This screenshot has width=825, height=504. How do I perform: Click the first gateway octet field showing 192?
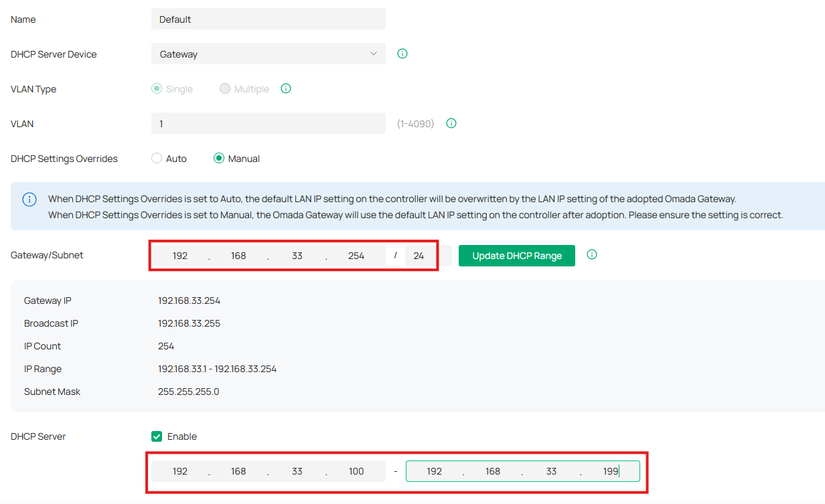click(x=180, y=255)
